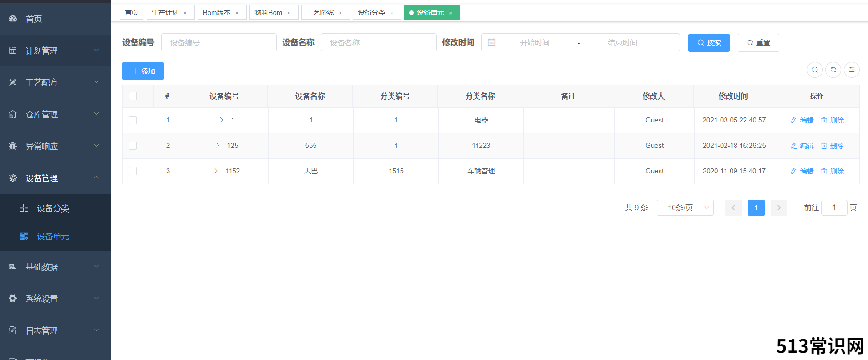
Task: Click the 系统设置 cog icon
Action: [x=13, y=299]
